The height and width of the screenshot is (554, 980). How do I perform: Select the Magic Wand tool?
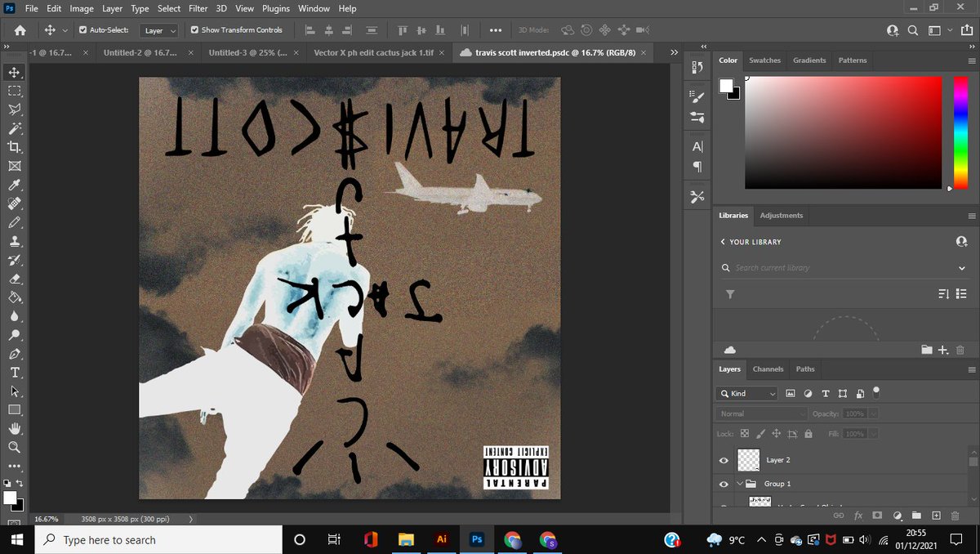click(x=14, y=129)
